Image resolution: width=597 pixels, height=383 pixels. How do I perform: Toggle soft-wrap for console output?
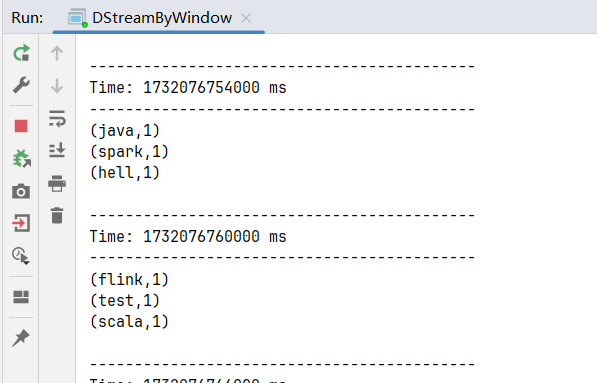(57, 118)
